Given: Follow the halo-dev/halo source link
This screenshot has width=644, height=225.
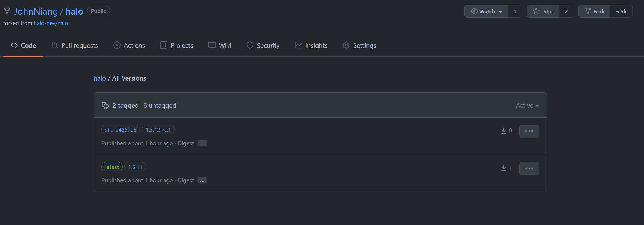Looking at the screenshot, I should click(51, 23).
